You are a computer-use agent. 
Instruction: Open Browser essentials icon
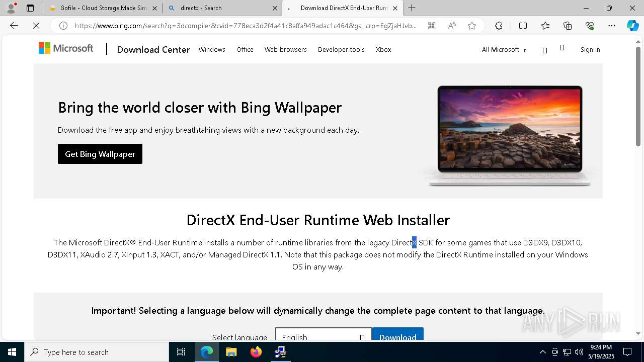(590, 26)
